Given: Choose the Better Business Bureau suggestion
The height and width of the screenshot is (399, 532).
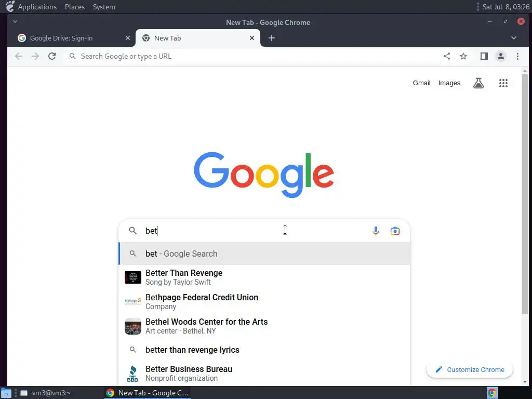Looking at the screenshot, I should coord(264,374).
